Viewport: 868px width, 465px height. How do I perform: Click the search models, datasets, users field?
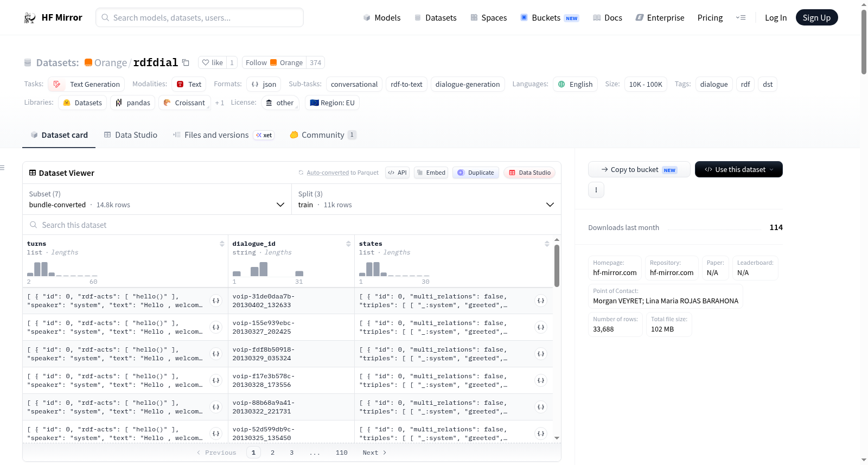point(200,18)
